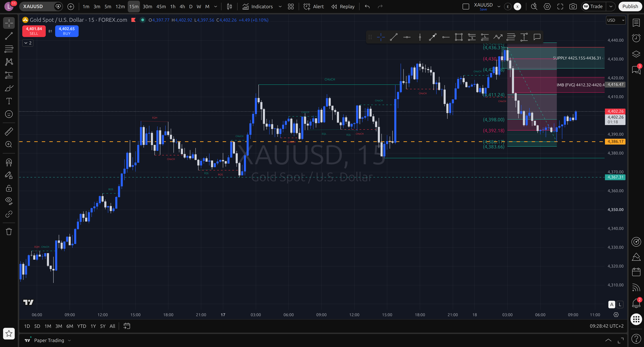Start bar Replay mode
Viewport: 644px width, 347px height.
(x=343, y=7)
